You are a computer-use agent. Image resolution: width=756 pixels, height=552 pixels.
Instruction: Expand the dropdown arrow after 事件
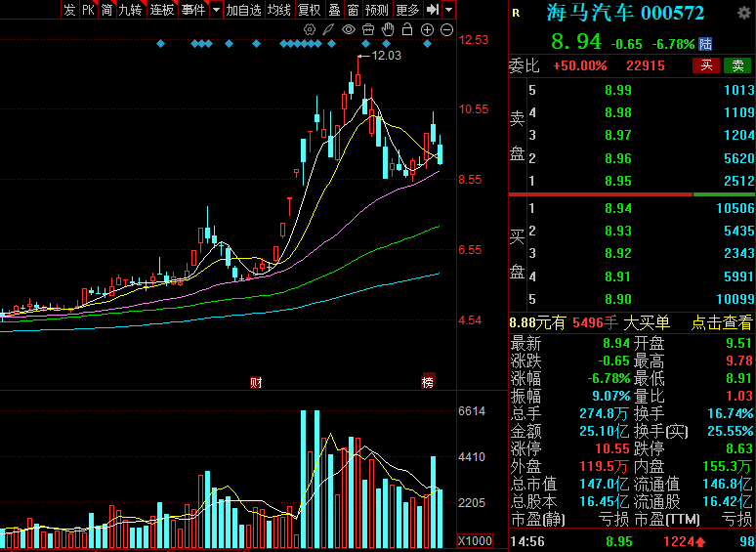pos(217,9)
